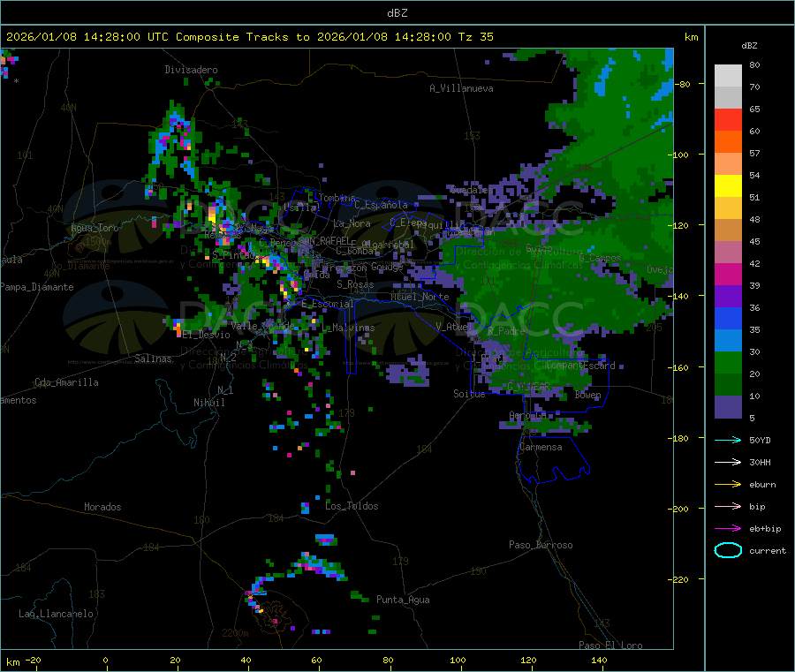The height and width of the screenshot is (672, 795).
Task: Click the dBZ title in top bar
Action: coord(397,12)
